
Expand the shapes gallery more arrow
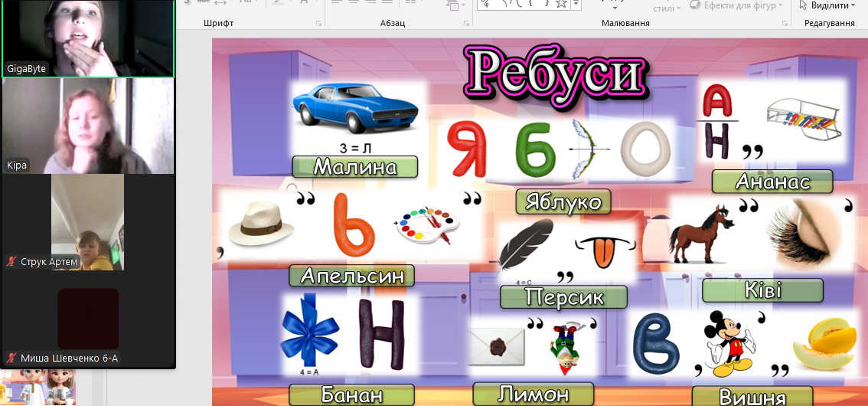(576, 5)
